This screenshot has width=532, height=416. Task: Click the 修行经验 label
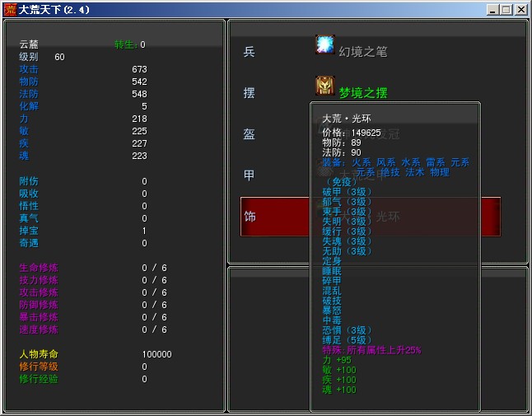pyautogui.click(x=39, y=379)
